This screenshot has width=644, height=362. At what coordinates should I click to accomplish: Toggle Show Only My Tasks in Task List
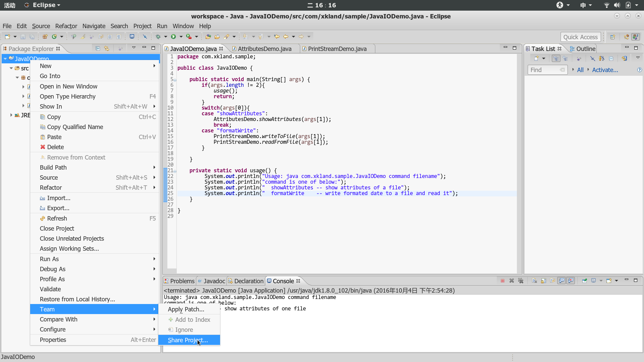[602, 59]
